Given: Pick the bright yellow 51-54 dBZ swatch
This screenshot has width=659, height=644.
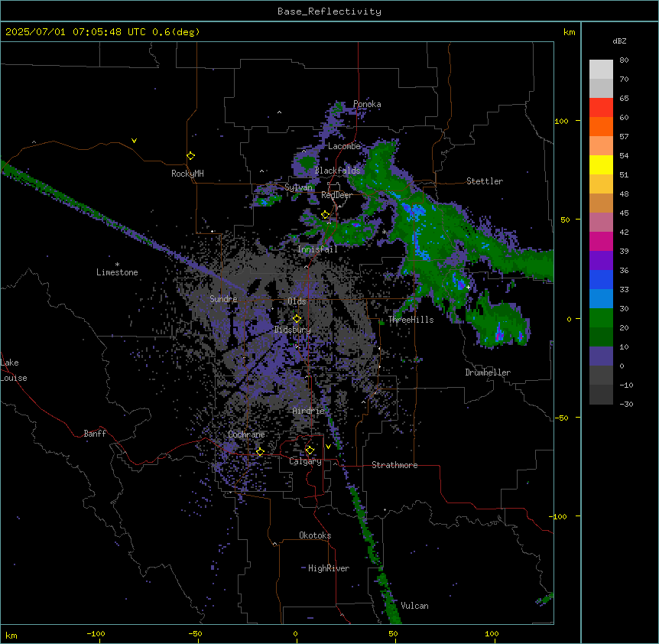Looking at the screenshot, I should point(601,164).
